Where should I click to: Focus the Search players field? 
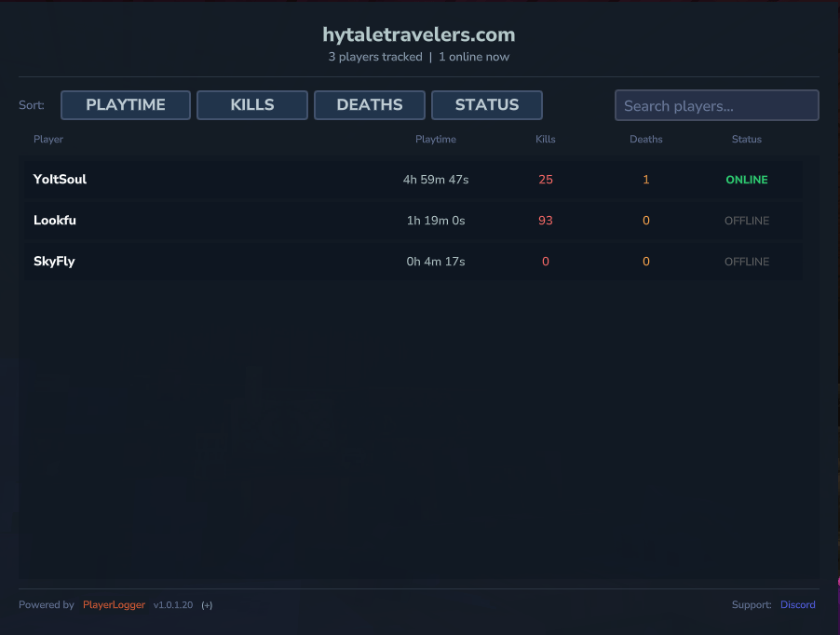(x=717, y=105)
